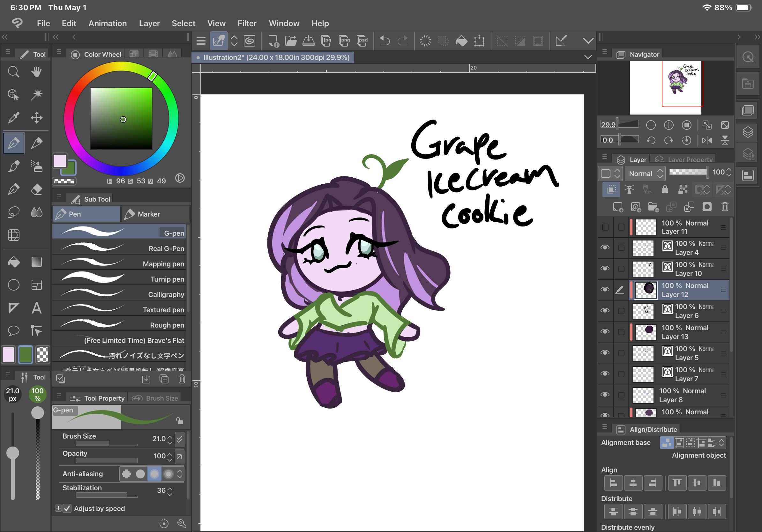
Task: Click the green secondary color swatch
Action: pos(25,355)
